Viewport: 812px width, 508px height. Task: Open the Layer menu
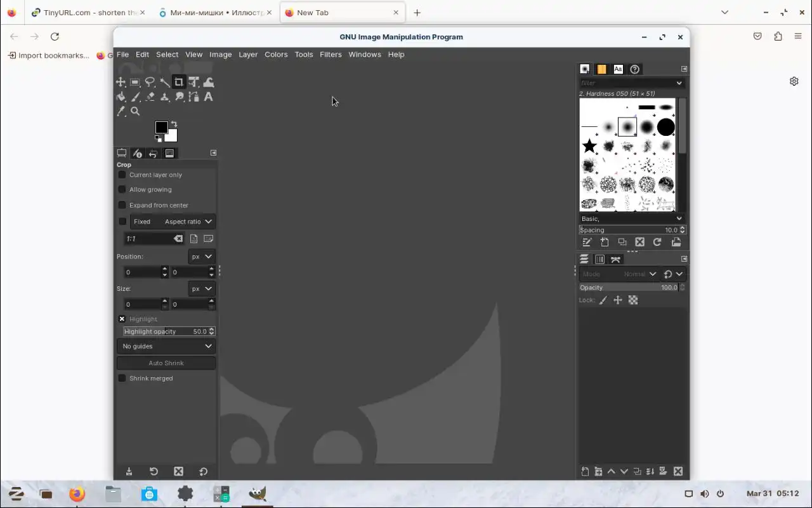pyautogui.click(x=248, y=55)
